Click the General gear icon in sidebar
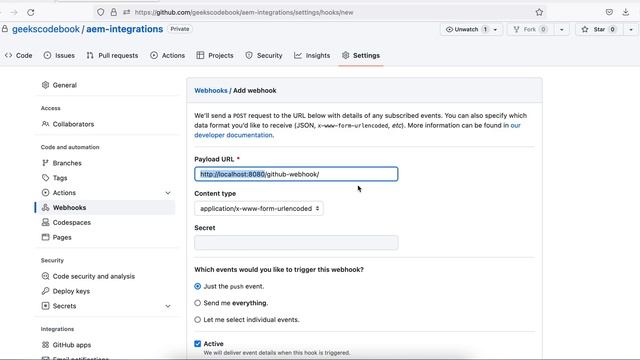The image size is (640, 360). [x=45, y=85]
